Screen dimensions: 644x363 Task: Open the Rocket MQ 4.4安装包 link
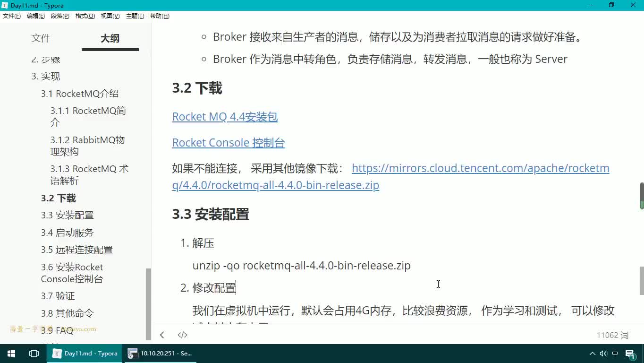pos(225,117)
